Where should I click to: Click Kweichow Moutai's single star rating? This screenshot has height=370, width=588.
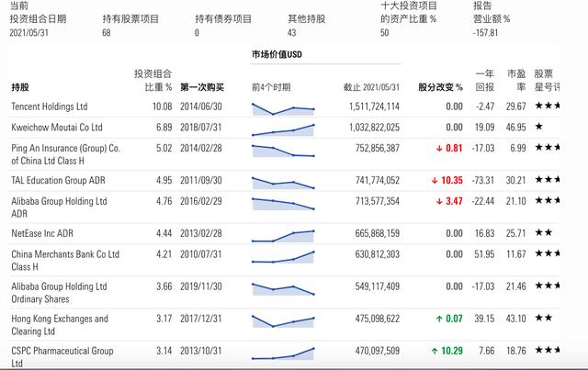pos(539,127)
